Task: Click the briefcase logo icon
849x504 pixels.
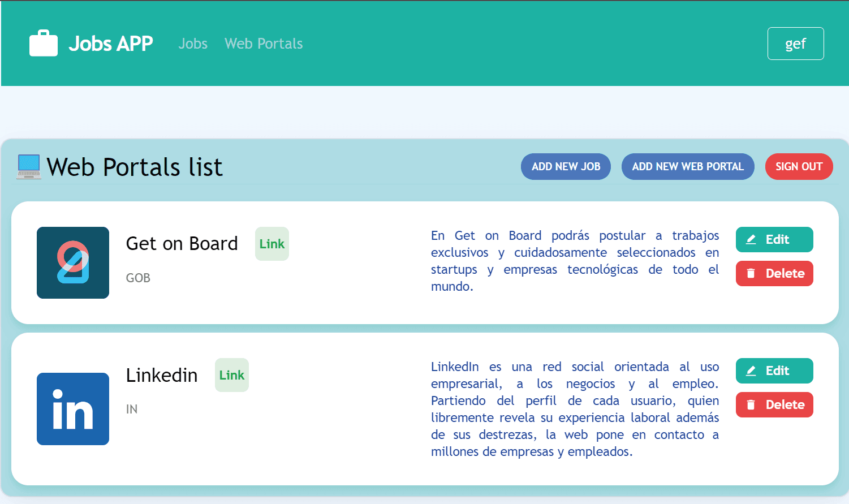Action: [44, 43]
